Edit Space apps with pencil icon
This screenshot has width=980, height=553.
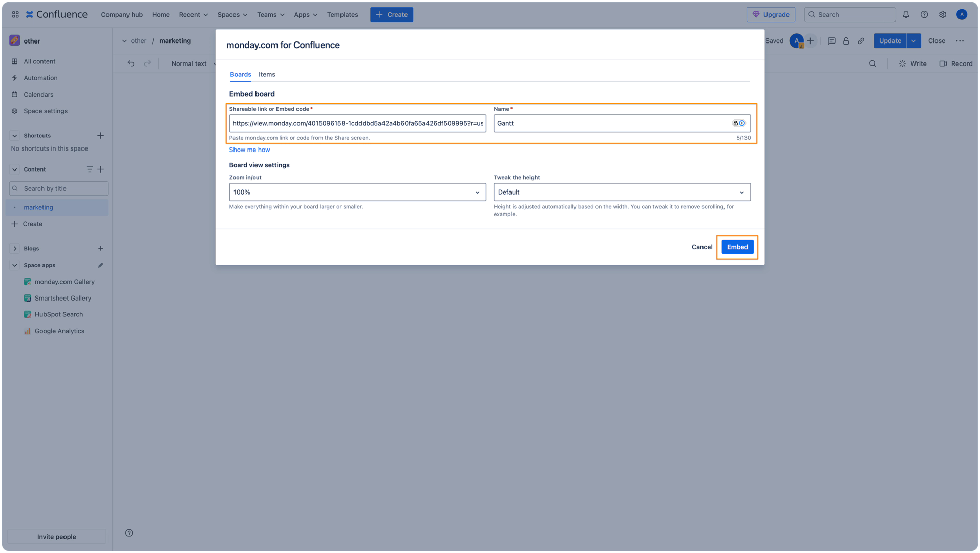(x=100, y=265)
